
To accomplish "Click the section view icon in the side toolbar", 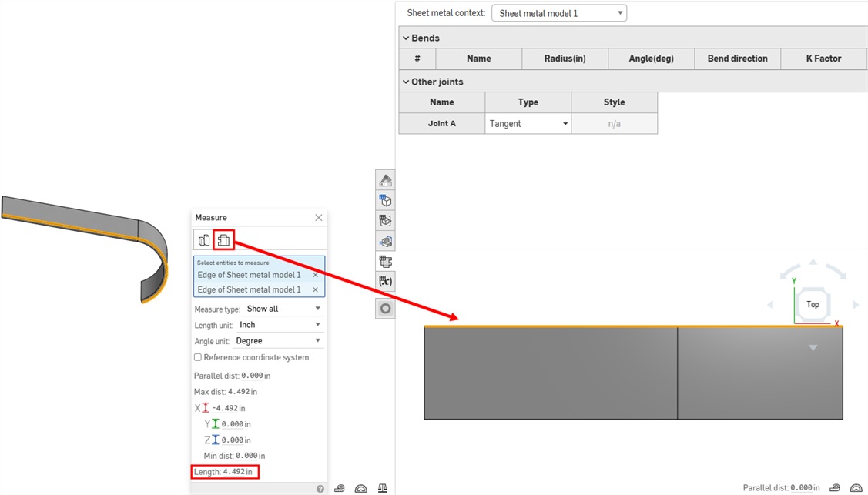I will [x=385, y=219].
